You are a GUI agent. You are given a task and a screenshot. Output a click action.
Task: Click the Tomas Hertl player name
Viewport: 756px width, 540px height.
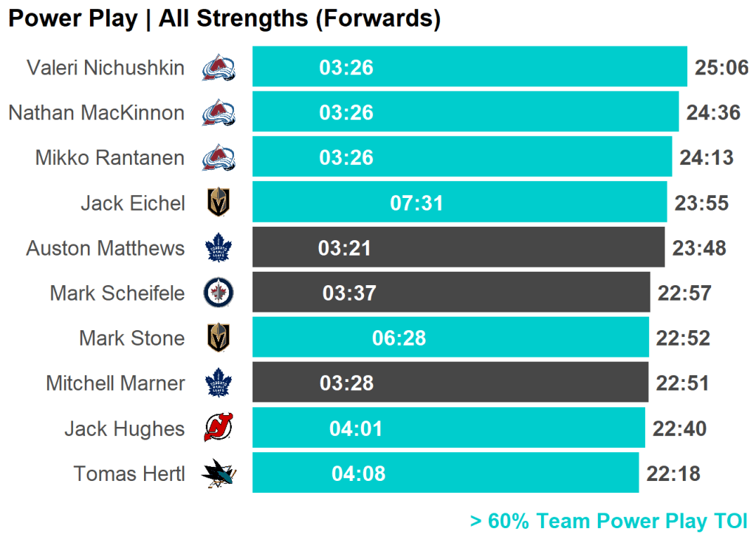(x=129, y=474)
